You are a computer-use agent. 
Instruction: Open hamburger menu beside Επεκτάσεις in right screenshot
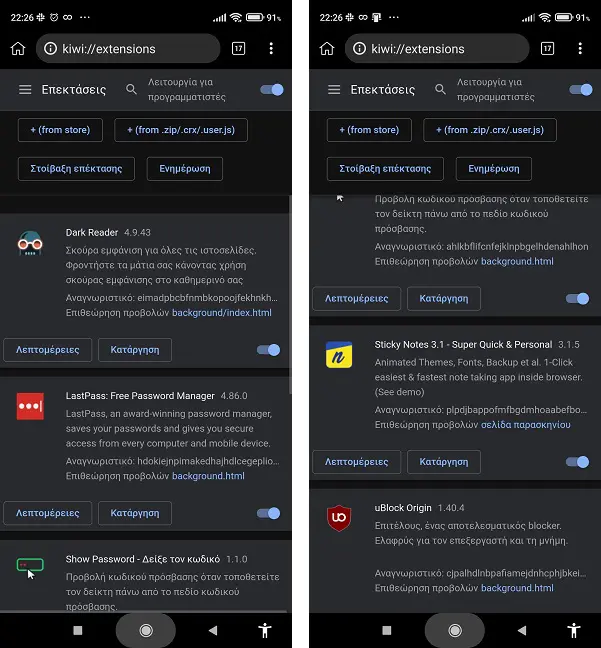(334, 89)
